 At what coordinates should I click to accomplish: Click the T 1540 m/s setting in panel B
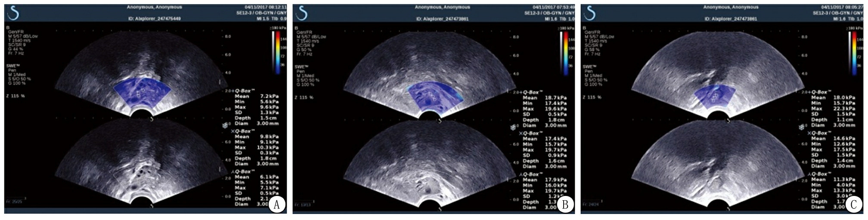coord(307,41)
